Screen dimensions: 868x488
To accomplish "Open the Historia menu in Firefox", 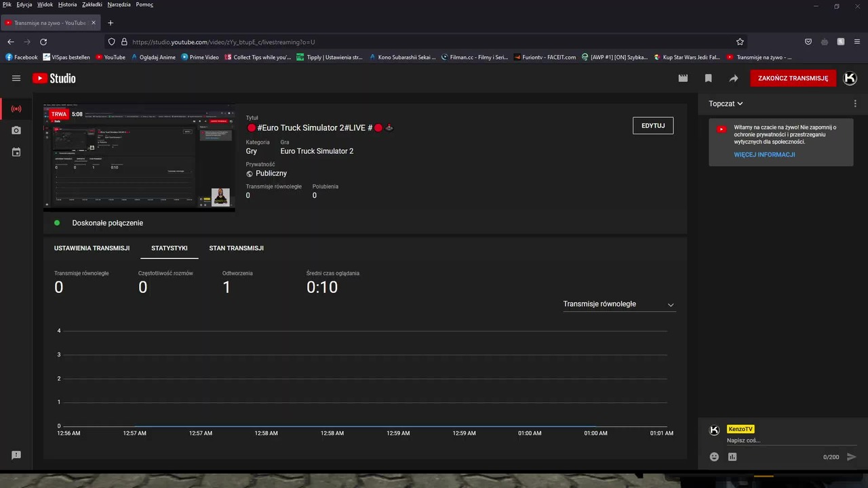I will click(67, 5).
